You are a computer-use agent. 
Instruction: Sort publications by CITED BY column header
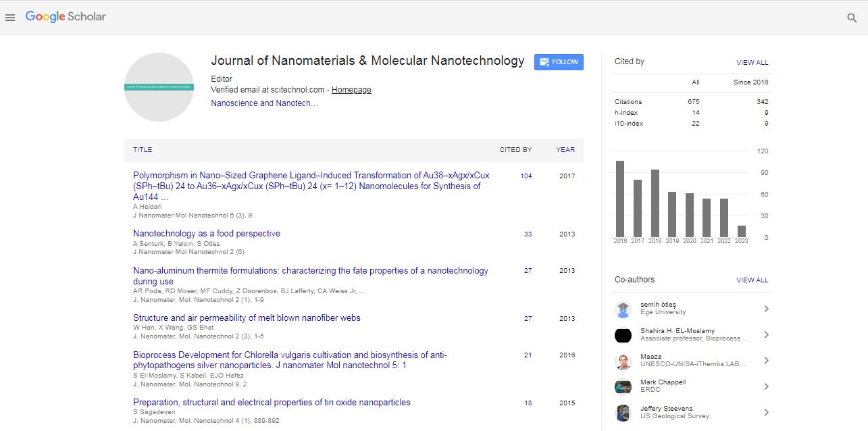pos(515,150)
